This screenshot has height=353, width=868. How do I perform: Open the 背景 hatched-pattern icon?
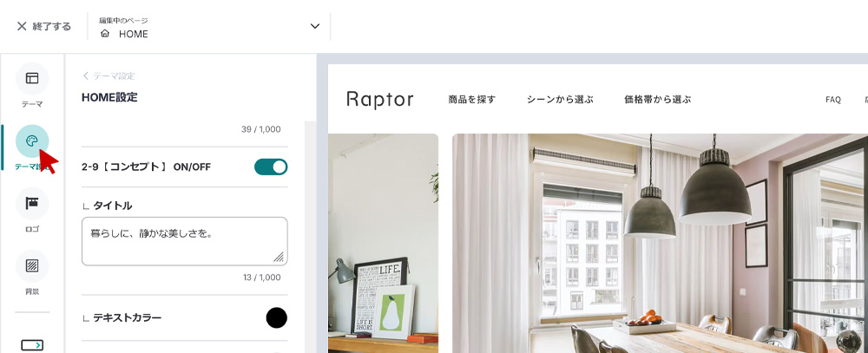(32, 266)
